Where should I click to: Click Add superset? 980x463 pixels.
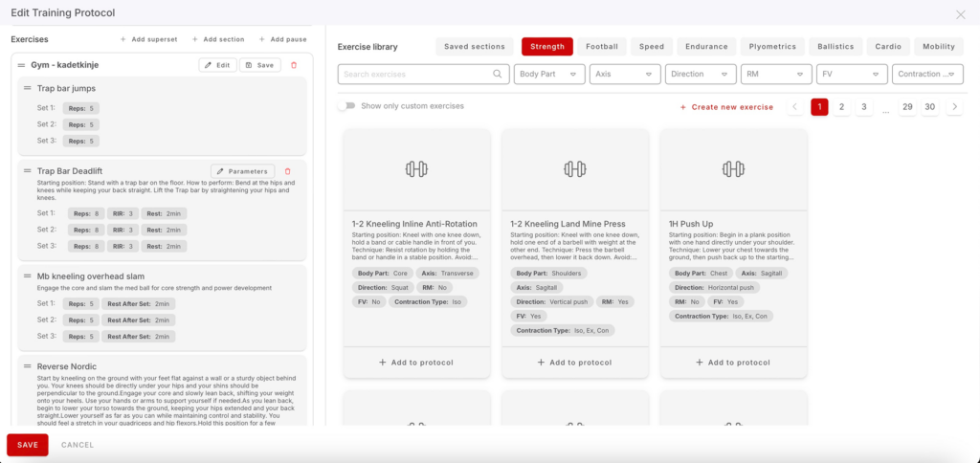[148, 39]
